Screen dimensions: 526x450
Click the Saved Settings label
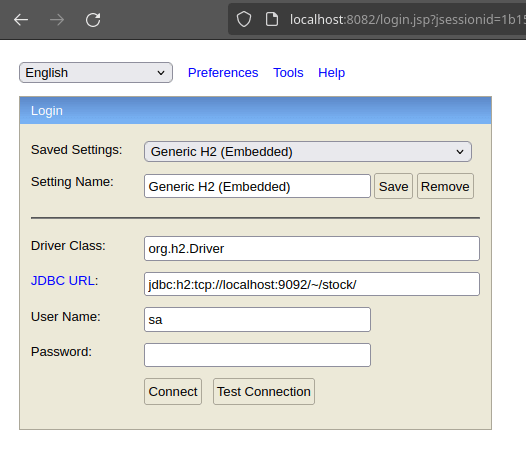click(76, 150)
